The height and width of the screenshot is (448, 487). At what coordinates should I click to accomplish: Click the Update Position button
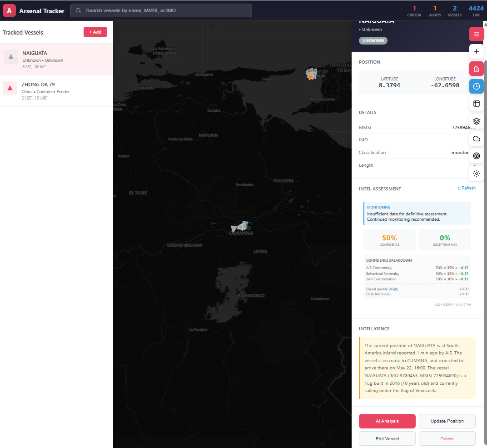point(447,421)
